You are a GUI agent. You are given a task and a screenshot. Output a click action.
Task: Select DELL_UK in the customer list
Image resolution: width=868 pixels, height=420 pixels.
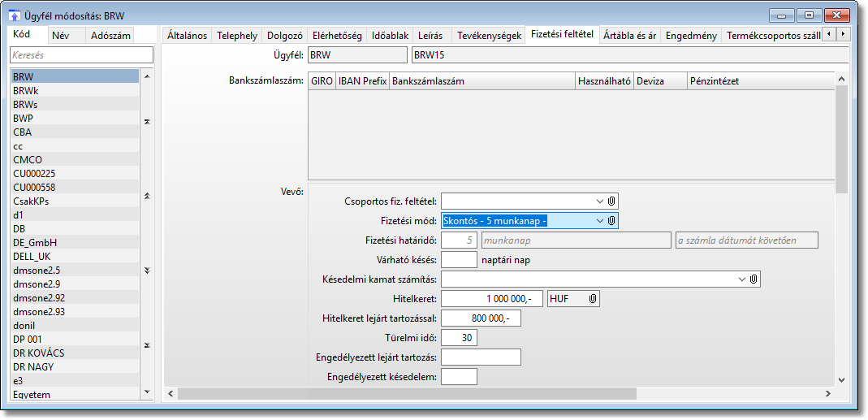click(x=76, y=257)
